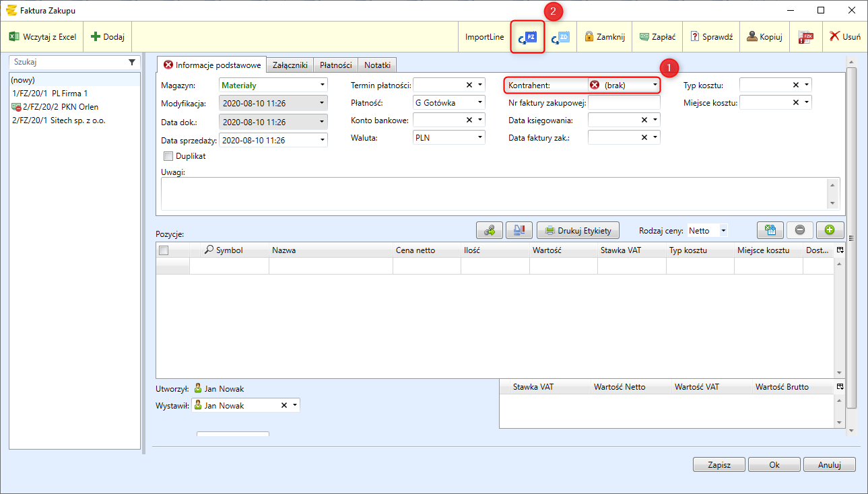Open the Rodzaj ceny Netto dropdown

pyautogui.click(x=723, y=231)
